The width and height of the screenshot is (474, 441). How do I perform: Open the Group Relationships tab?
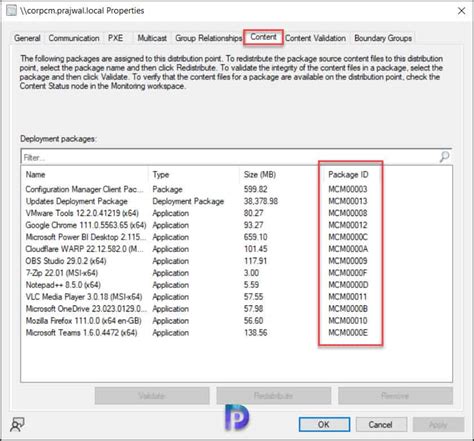point(208,38)
